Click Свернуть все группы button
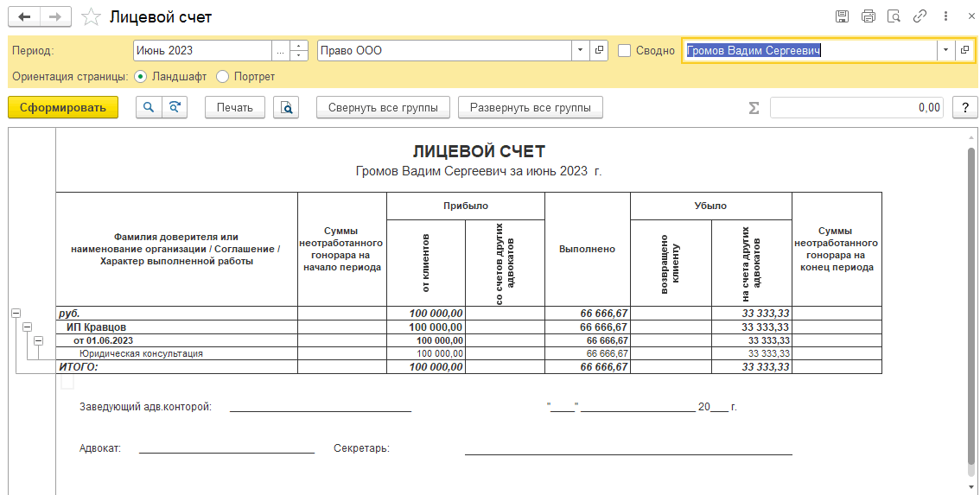Image resolution: width=980 pixels, height=495 pixels. [x=383, y=108]
